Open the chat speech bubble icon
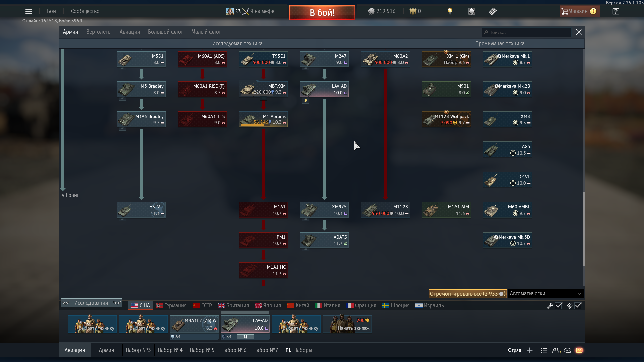The height and width of the screenshot is (362, 644). coord(568,350)
